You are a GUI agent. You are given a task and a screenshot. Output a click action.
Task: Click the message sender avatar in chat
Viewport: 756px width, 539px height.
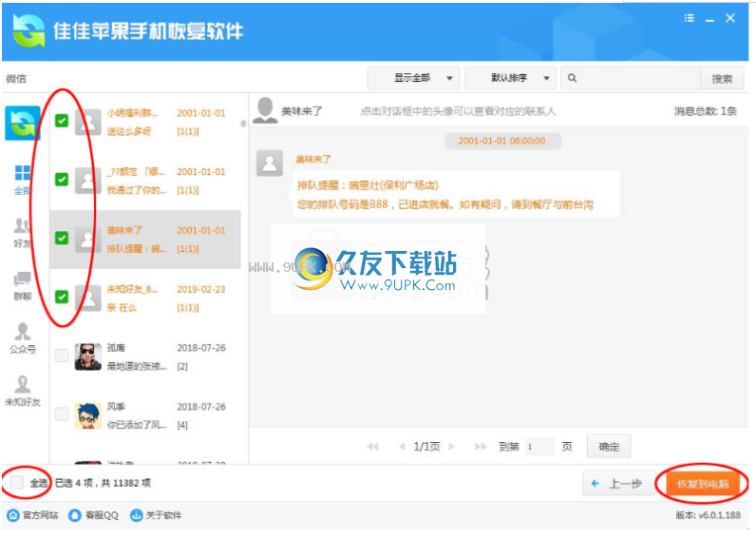click(270, 163)
